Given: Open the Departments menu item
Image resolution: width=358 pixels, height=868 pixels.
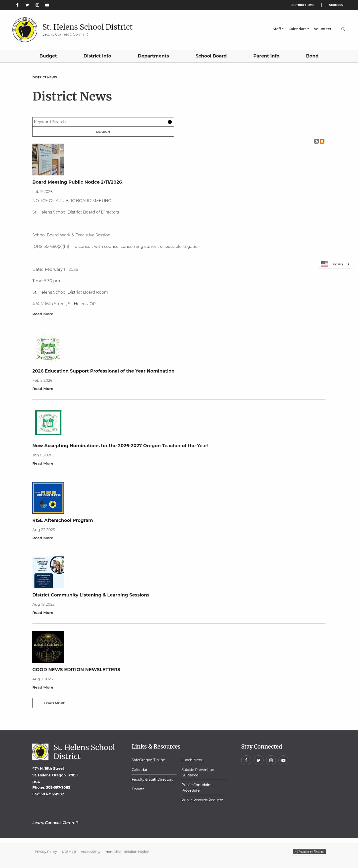Looking at the screenshot, I should [x=153, y=56].
